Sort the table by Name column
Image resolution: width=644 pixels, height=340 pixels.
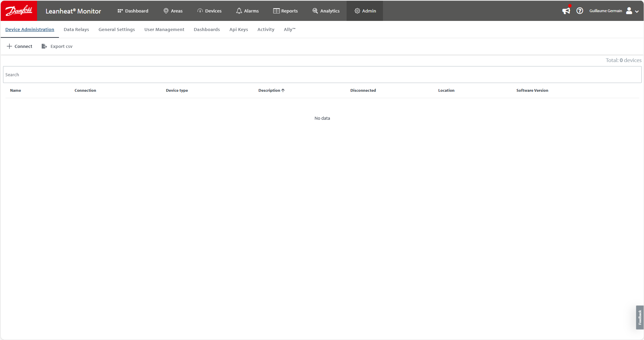[x=15, y=90]
